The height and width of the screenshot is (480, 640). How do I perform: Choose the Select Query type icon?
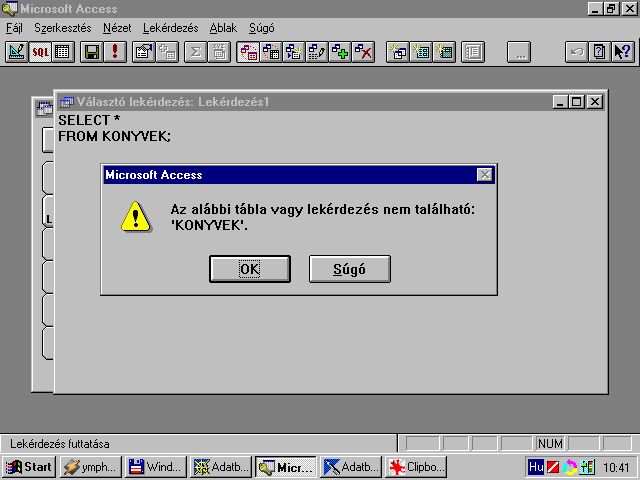pos(248,52)
